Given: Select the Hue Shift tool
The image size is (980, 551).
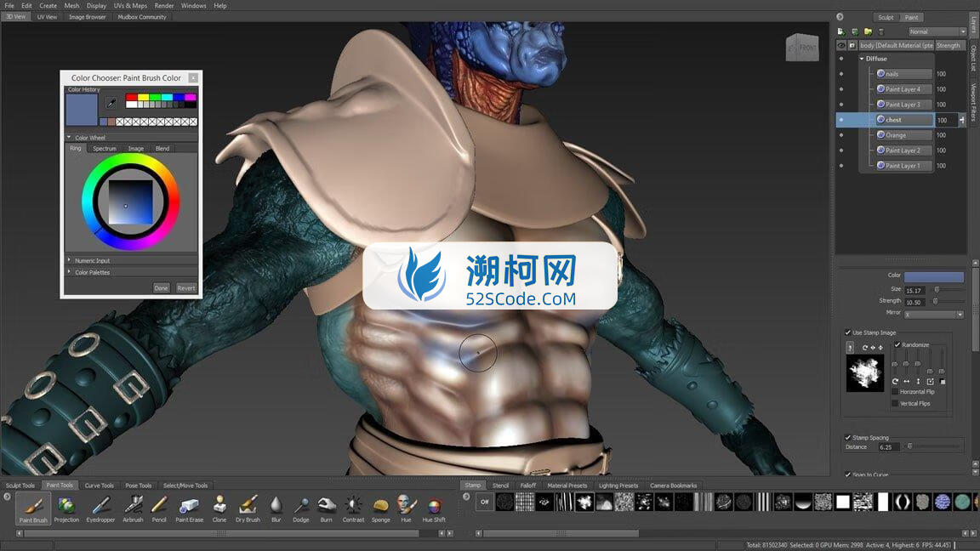Looking at the screenshot, I should point(434,508).
